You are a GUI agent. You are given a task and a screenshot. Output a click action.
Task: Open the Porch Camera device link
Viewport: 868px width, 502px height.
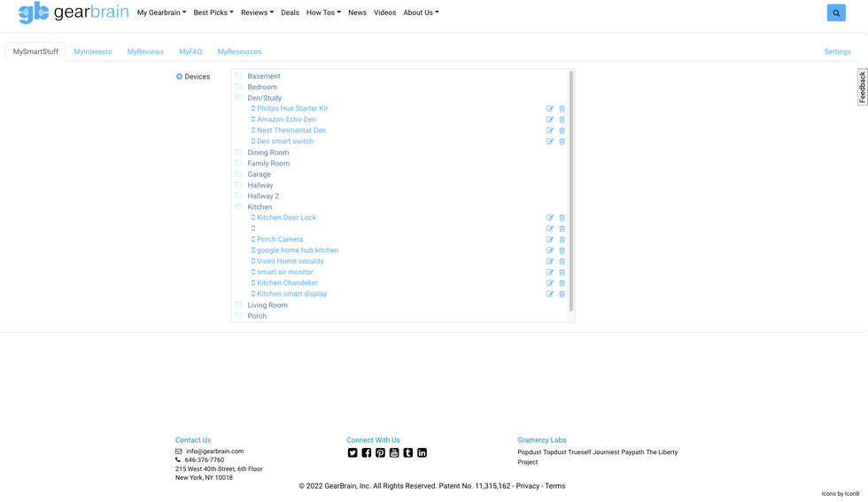click(280, 240)
